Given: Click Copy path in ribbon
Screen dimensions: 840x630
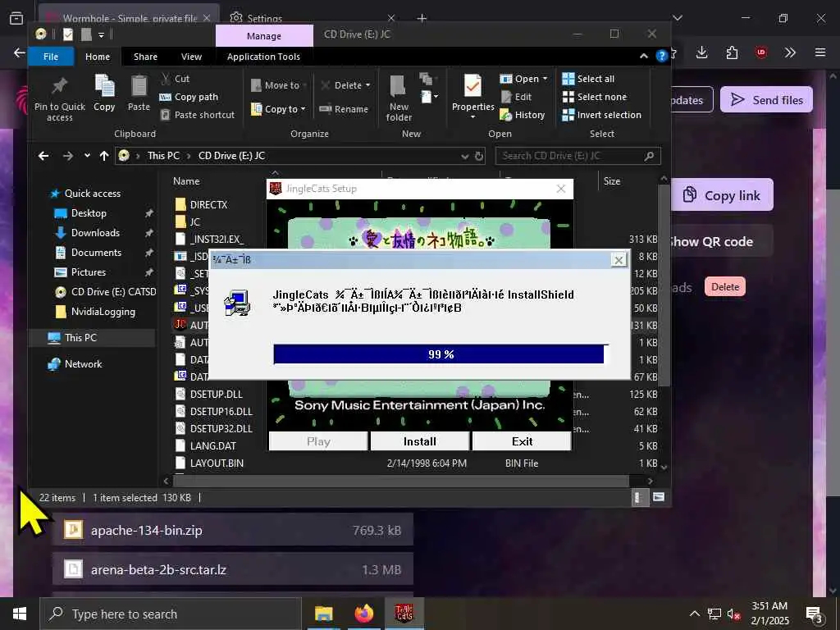Looking at the screenshot, I should 189,97.
